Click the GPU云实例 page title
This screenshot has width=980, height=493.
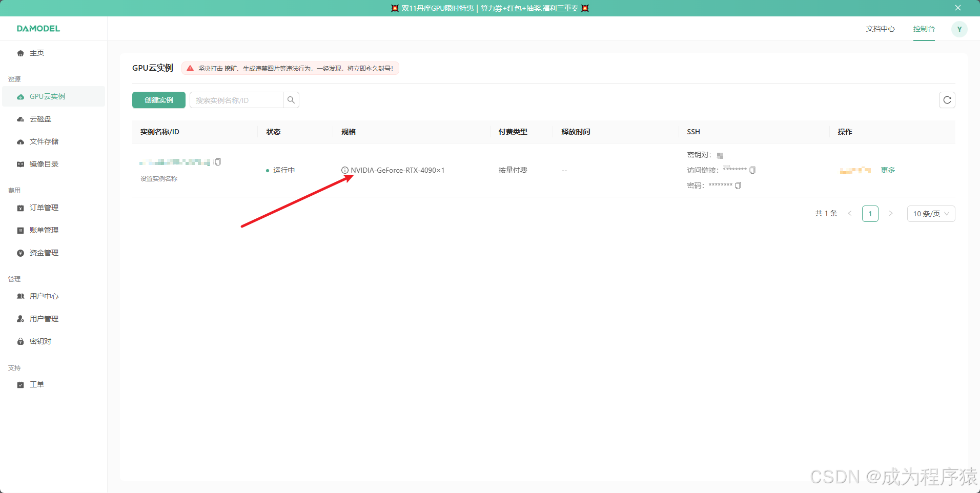click(x=153, y=68)
